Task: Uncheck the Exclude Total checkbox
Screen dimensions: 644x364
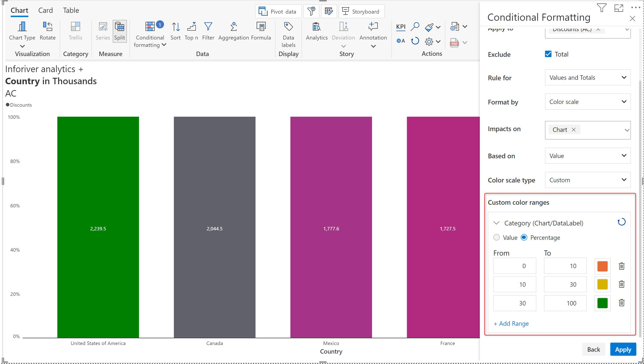Action: [x=548, y=54]
